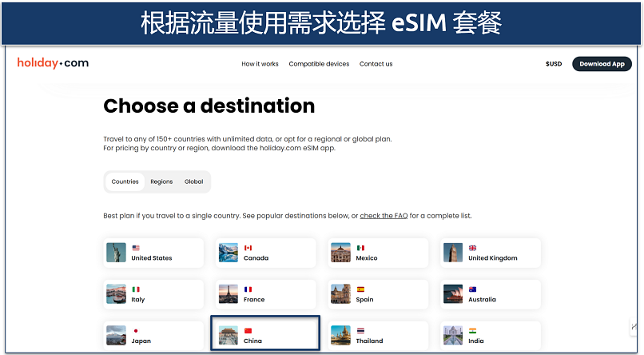Click the Taj Mahal thumbnail

[x=453, y=336]
